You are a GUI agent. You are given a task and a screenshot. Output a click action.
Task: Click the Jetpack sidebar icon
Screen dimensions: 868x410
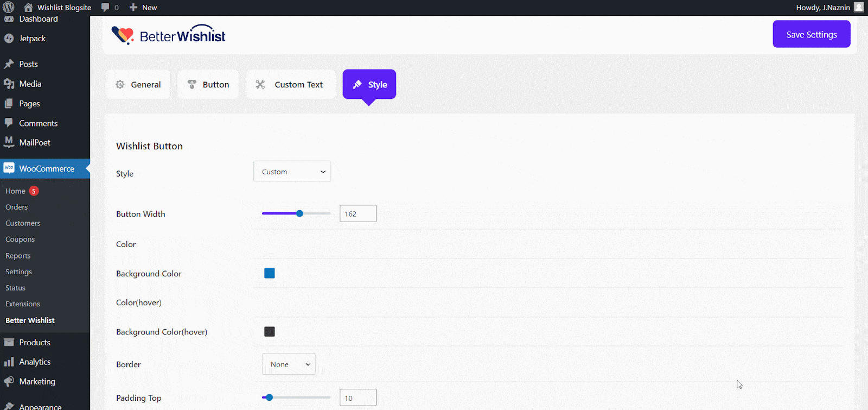[x=9, y=39]
